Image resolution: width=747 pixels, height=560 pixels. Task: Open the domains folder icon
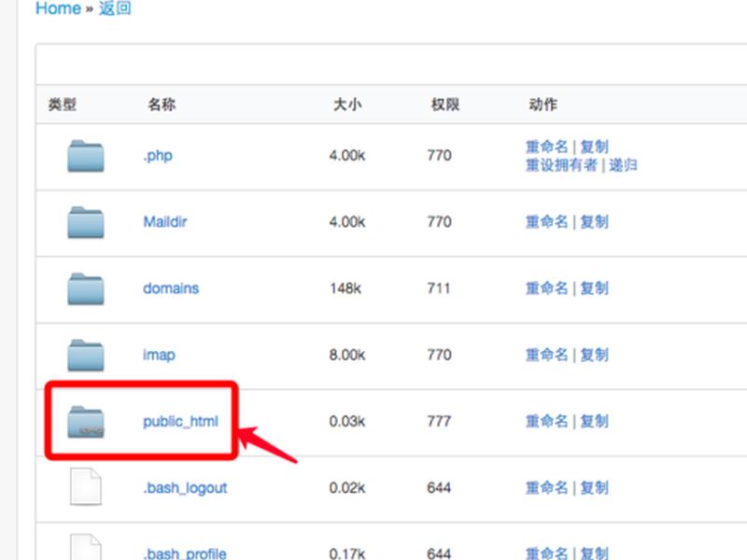click(x=86, y=289)
